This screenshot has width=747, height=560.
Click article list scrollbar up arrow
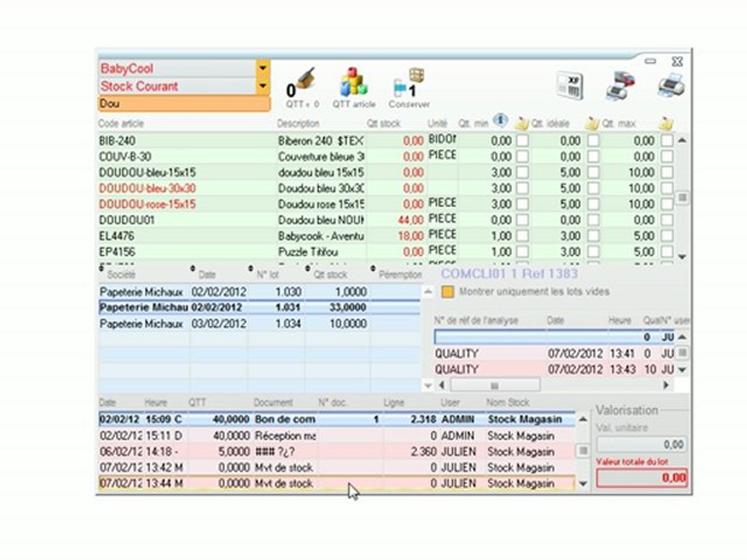[682, 140]
